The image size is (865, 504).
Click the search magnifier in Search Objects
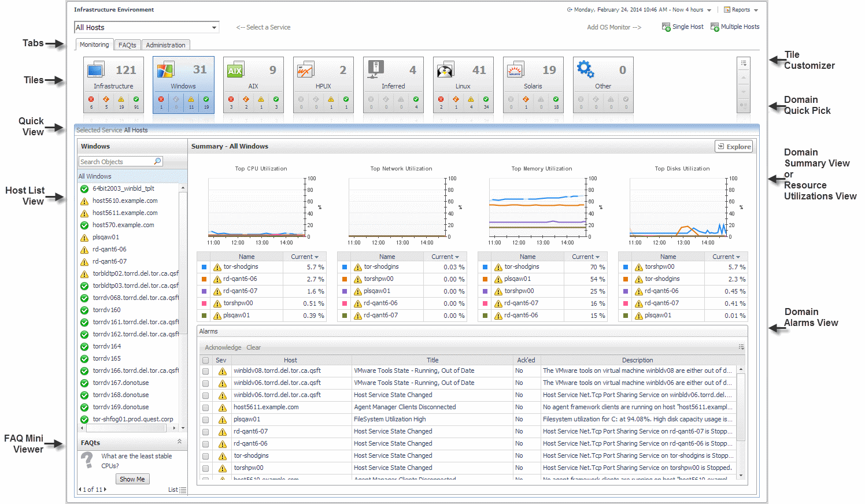coord(157,161)
